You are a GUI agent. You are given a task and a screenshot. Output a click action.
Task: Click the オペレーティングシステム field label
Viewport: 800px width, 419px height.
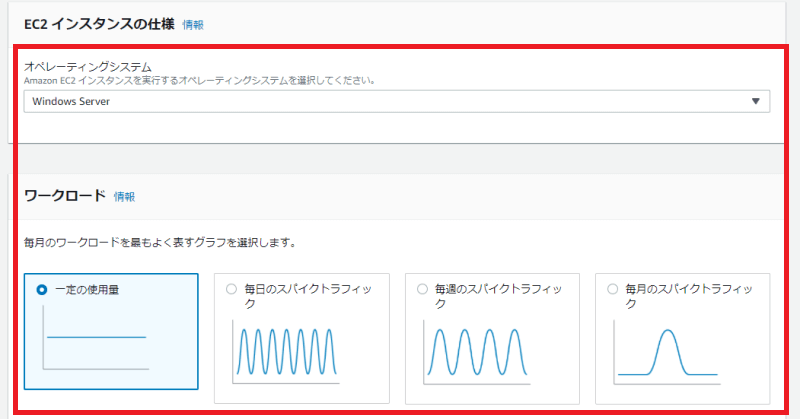coord(88,67)
